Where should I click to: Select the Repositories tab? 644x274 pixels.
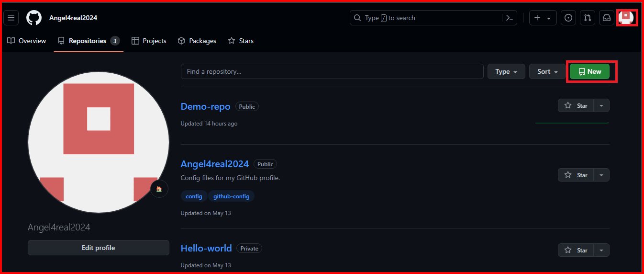(89, 41)
